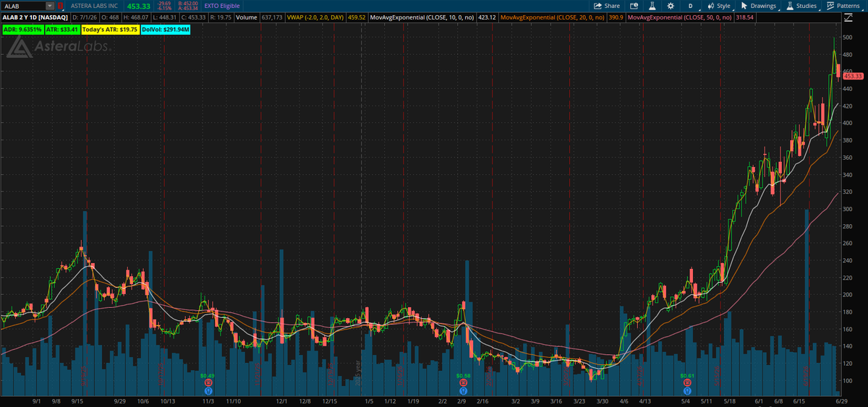Click the EXTO Eligible text
The height and width of the screenshot is (407, 868).
pyautogui.click(x=221, y=5)
